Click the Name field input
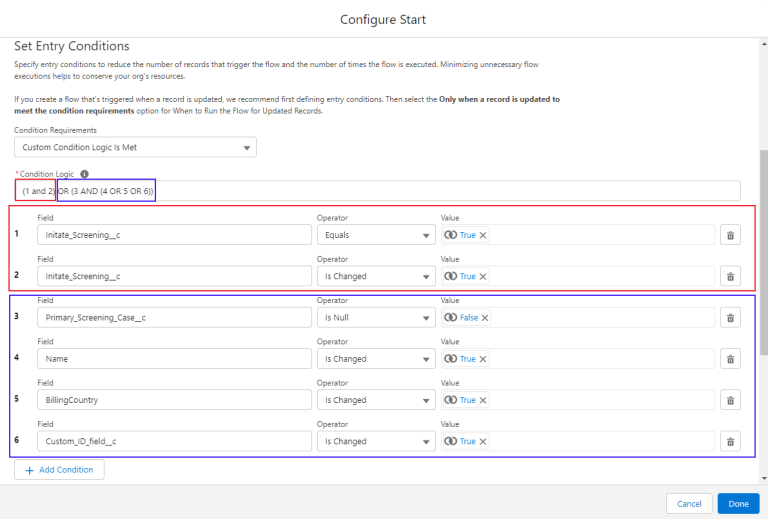This screenshot has height=519, width=768. [x=174, y=359]
